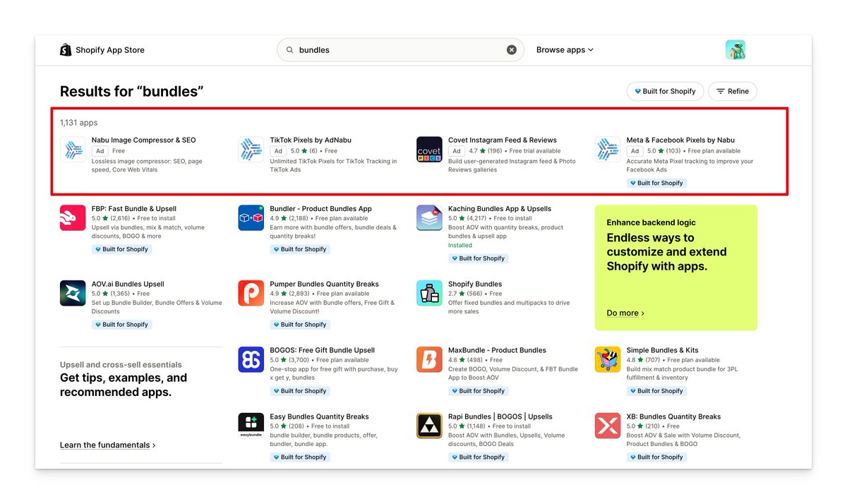Open Shopify Bundles app icon
The image size is (847, 504).
pyautogui.click(x=429, y=294)
